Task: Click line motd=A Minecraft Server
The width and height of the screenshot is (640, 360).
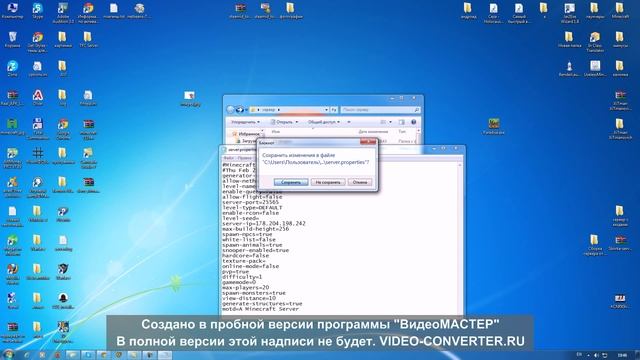Action: (260, 309)
